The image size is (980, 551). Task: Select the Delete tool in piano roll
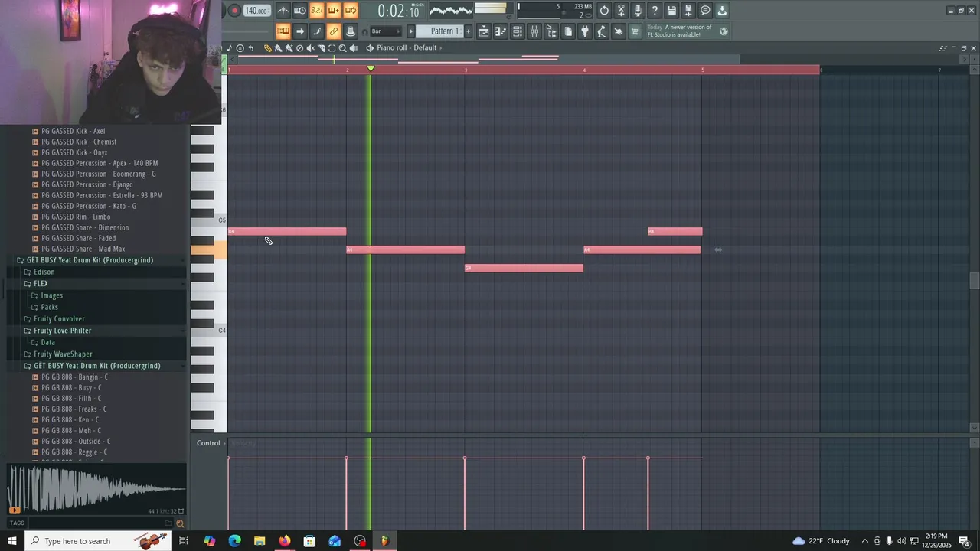pyautogui.click(x=299, y=47)
